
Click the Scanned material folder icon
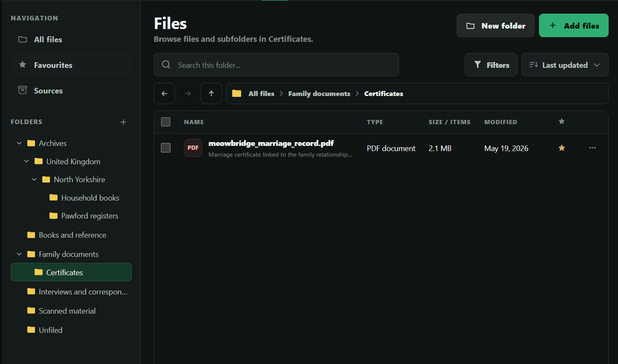tap(31, 310)
